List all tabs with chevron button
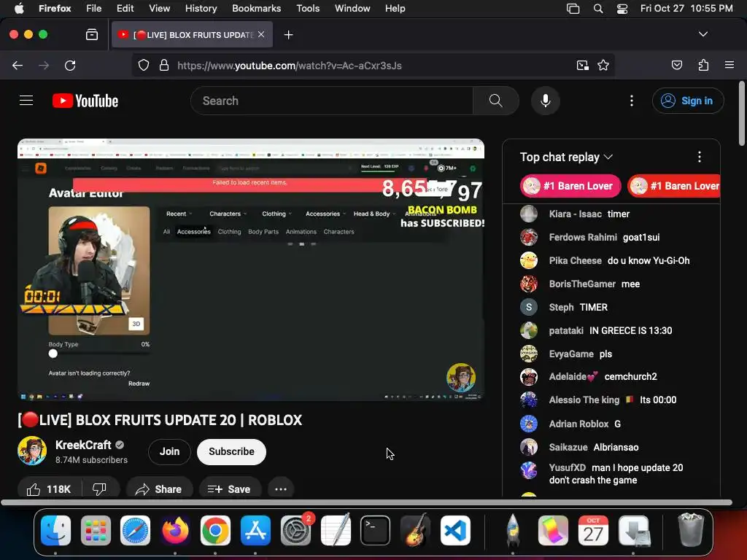Viewport: 747px width, 560px height. [703, 34]
